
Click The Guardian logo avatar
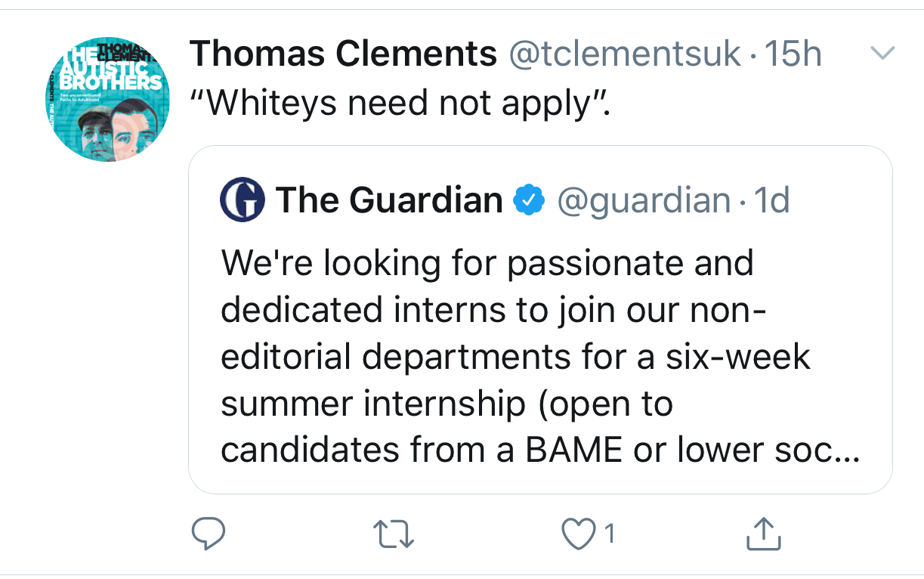(243, 200)
